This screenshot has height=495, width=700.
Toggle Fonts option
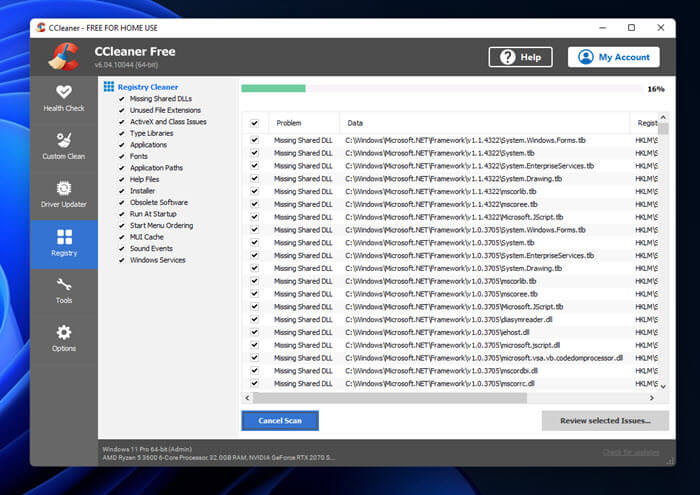point(133,156)
